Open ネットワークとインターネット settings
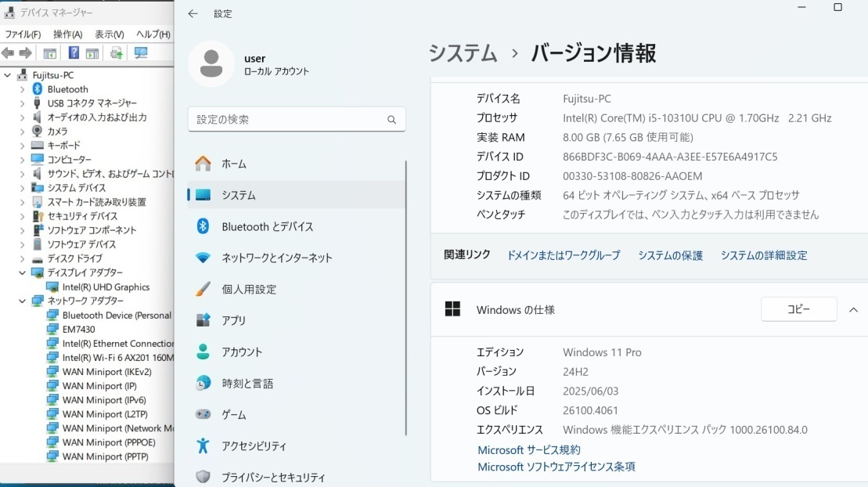Viewport: 868px width, 487px height. pos(276,258)
